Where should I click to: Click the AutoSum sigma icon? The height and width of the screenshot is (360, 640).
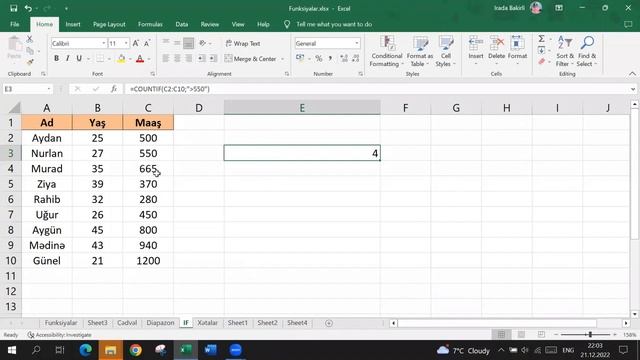(542, 39)
